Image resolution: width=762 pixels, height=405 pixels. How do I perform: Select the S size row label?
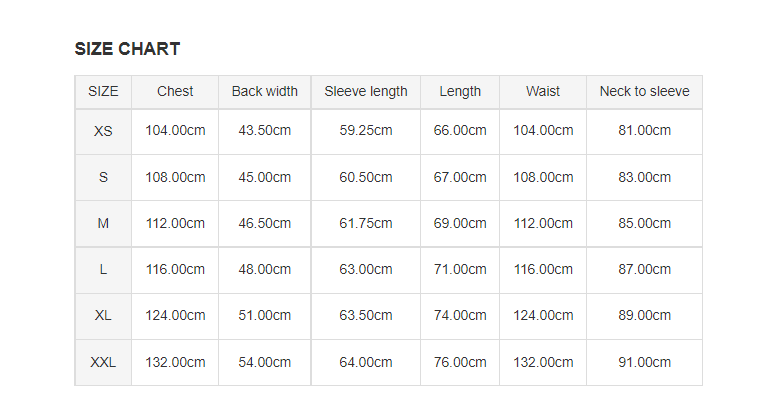tap(103, 177)
